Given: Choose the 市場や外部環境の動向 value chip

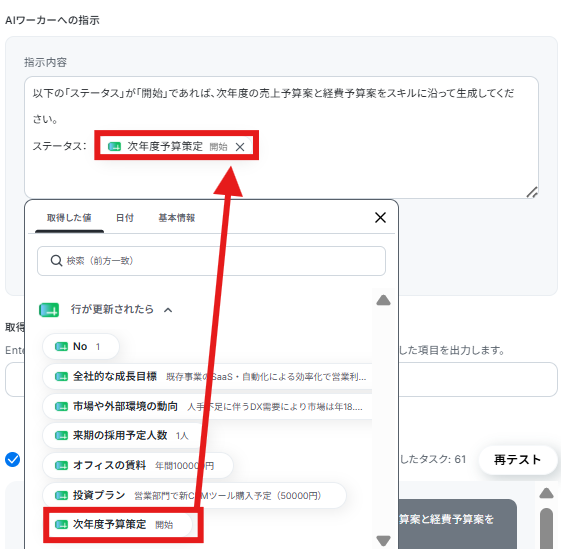Looking at the screenshot, I should tap(207, 407).
